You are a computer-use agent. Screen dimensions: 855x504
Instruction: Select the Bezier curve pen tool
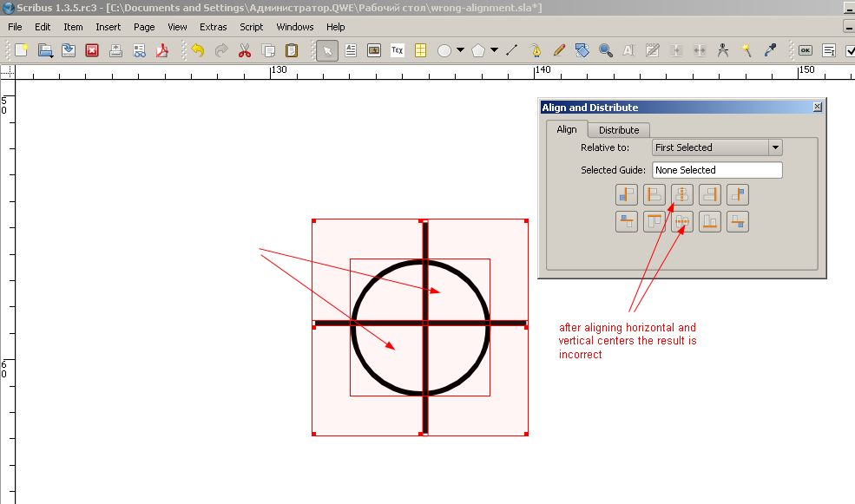pyautogui.click(x=536, y=50)
